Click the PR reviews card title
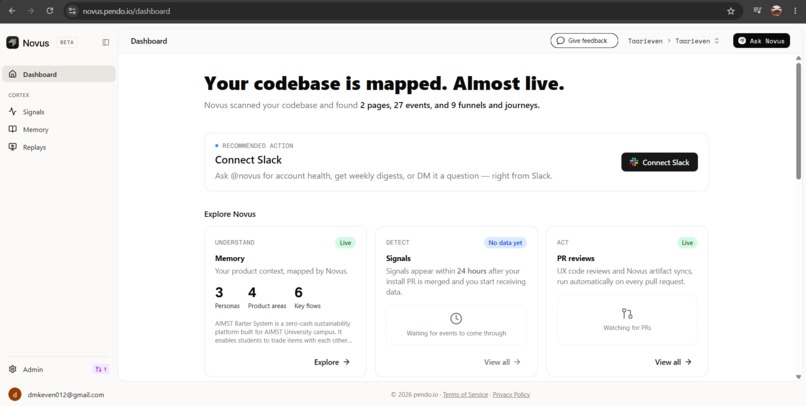The width and height of the screenshot is (806, 406). (x=575, y=258)
